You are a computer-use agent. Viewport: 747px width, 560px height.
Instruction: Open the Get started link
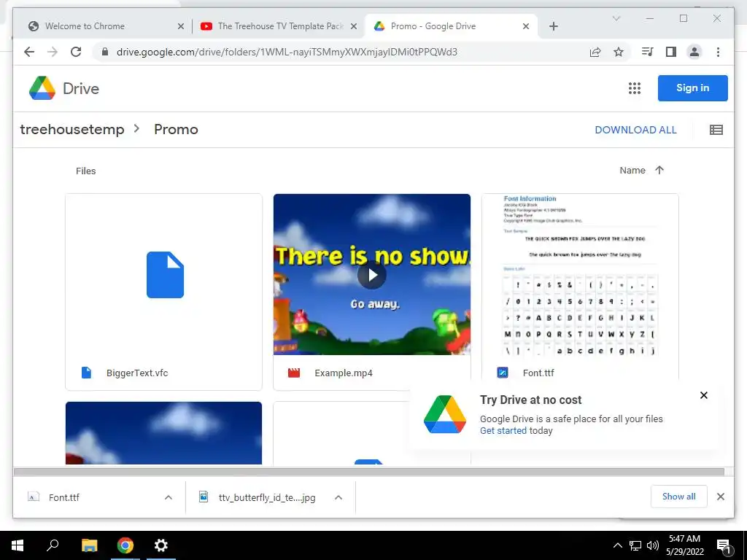pos(503,430)
